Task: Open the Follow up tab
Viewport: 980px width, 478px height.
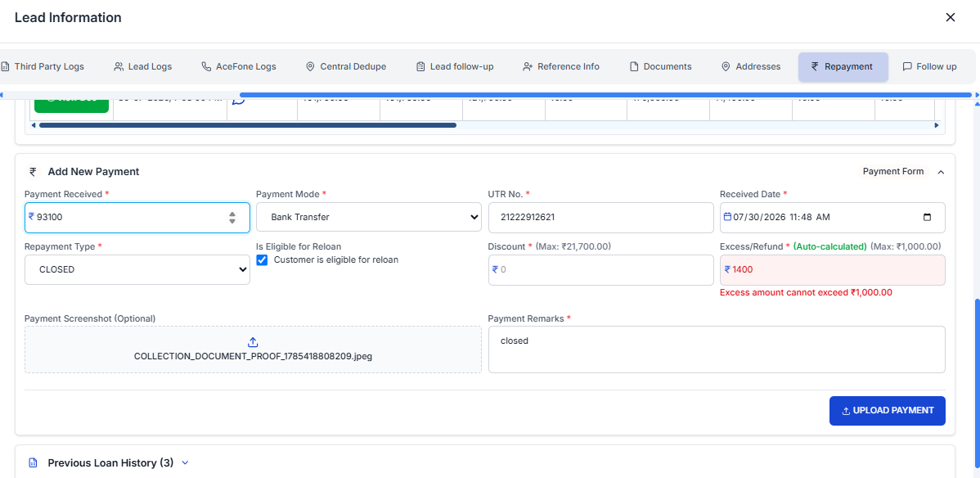Action: 929,66
